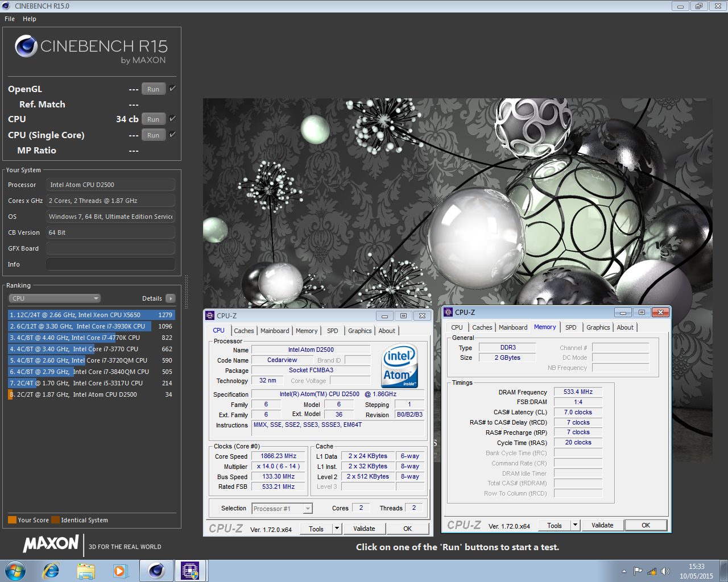The height and width of the screenshot is (582, 728).
Task: Open Memory tab in left CPU-Z window
Action: coord(307,331)
